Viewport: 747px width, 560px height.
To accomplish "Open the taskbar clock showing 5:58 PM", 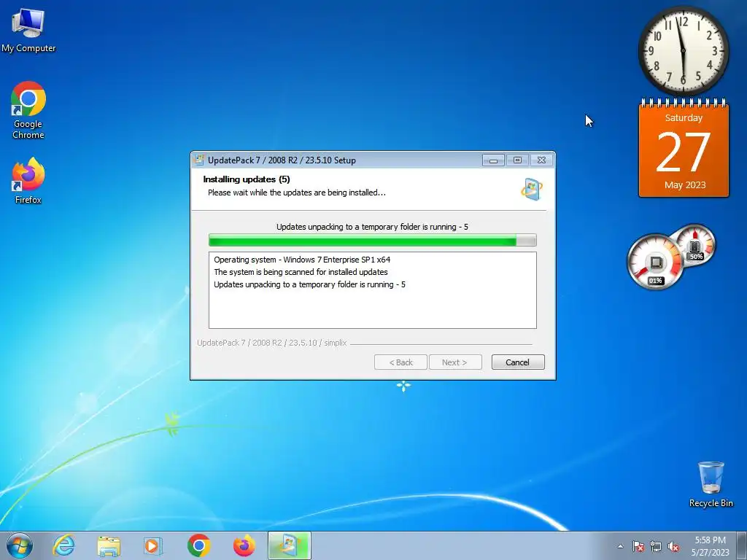I will 710,546.
